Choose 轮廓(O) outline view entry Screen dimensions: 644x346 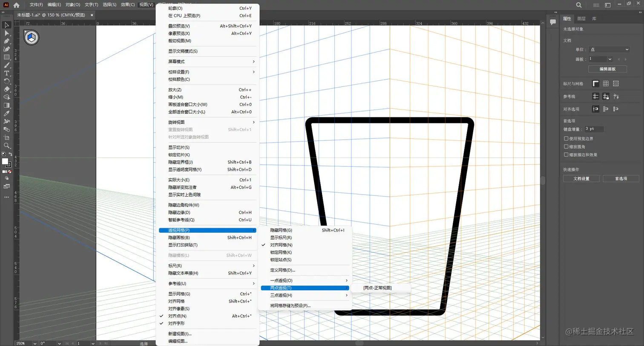207,8
